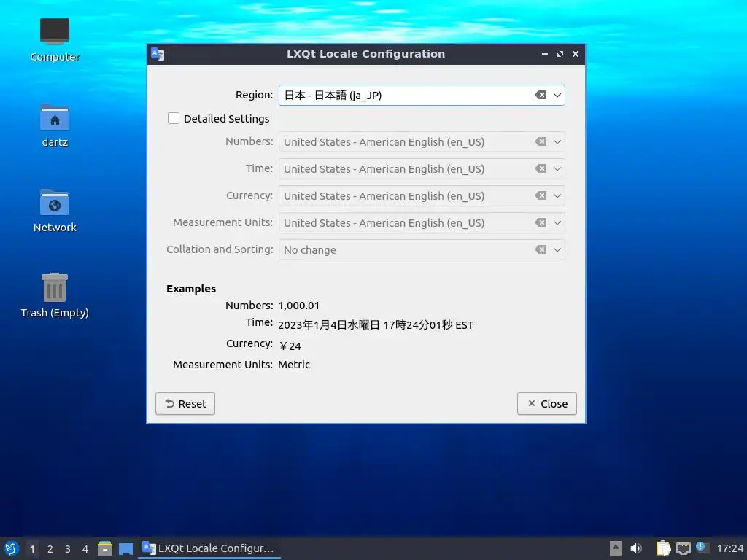The image size is (747, 560).
Task: Open the update notification tray icon
Action: click(x=701, y=548)
